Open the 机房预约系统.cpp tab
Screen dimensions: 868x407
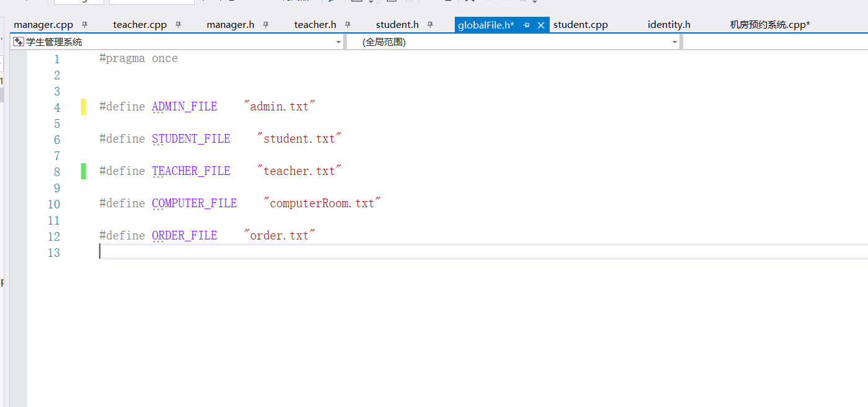[770, 25]
